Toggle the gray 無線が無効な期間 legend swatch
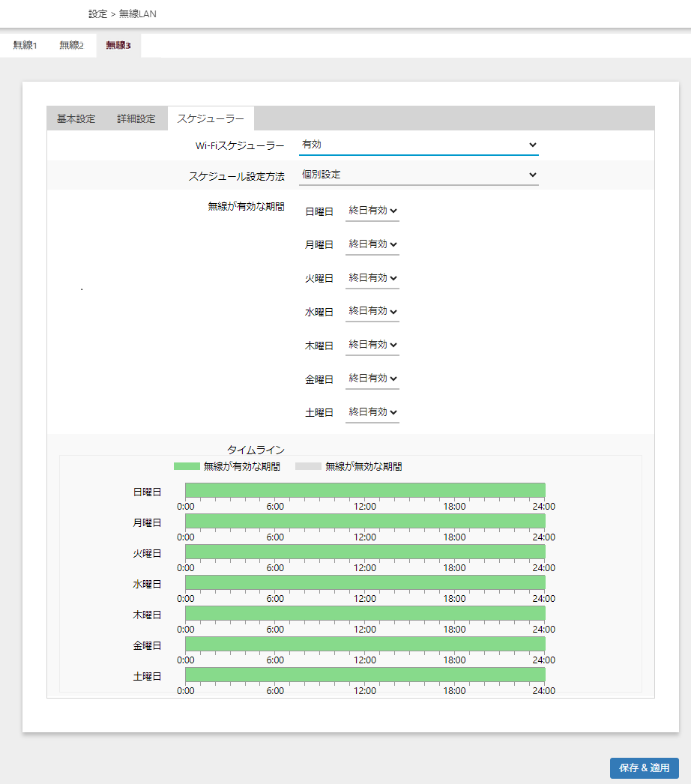The height and width of the screenshot is (784, 691). [308, 466]
